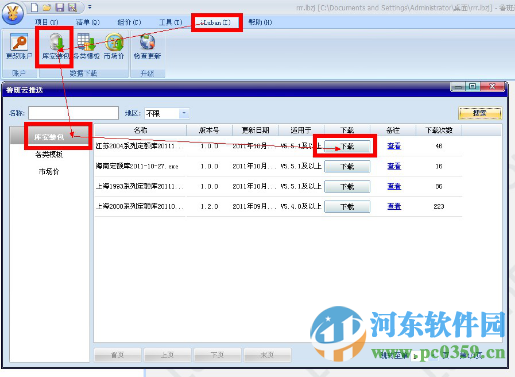Sort by the 版本号 column header

[x=209, y=130]
